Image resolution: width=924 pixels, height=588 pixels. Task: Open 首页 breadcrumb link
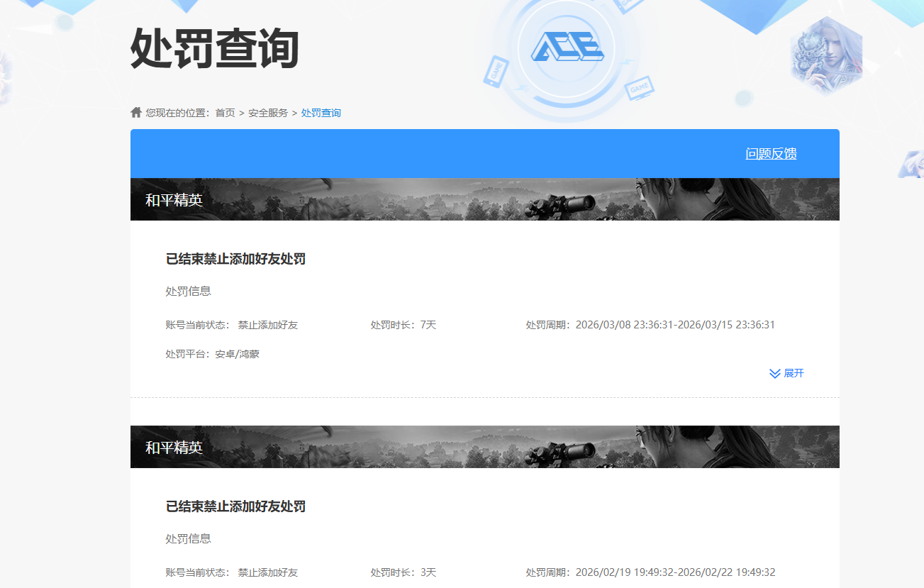[x=225, y=113]
